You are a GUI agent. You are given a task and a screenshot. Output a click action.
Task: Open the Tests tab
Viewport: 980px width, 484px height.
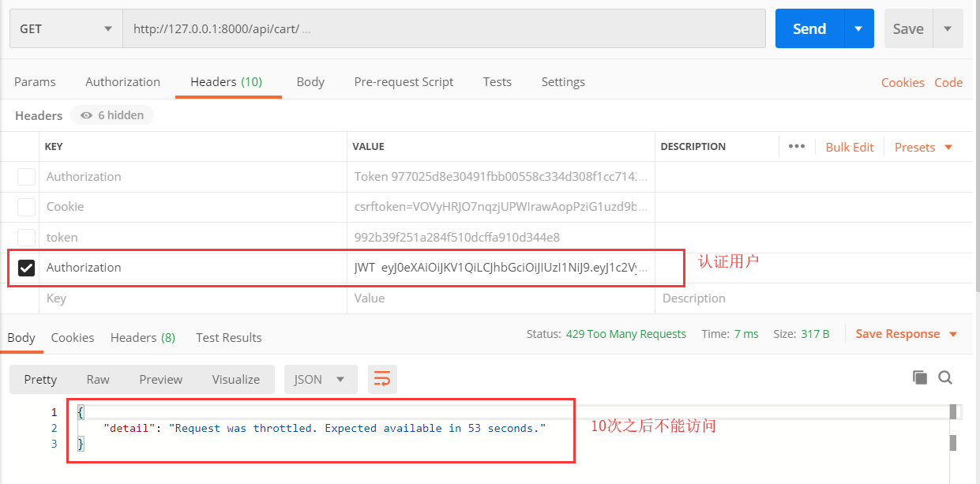click(x=498, y=82)
